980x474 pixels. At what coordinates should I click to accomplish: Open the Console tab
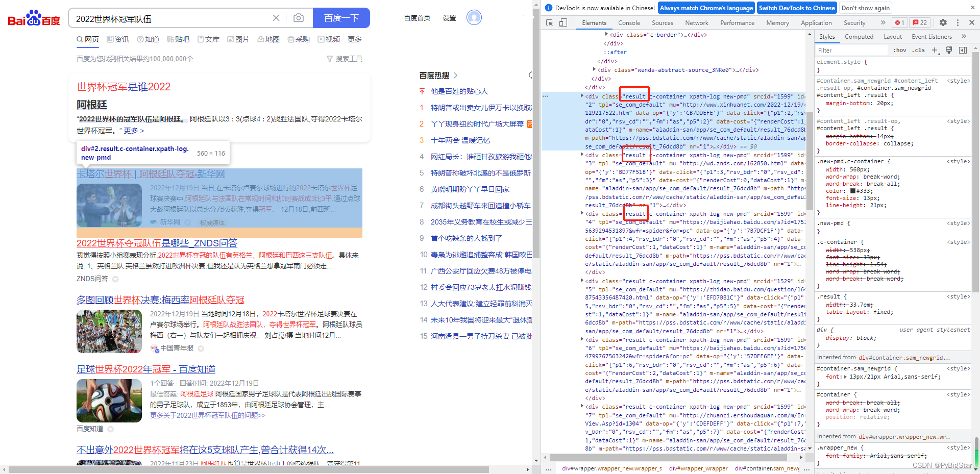click(x=629, y=23)
